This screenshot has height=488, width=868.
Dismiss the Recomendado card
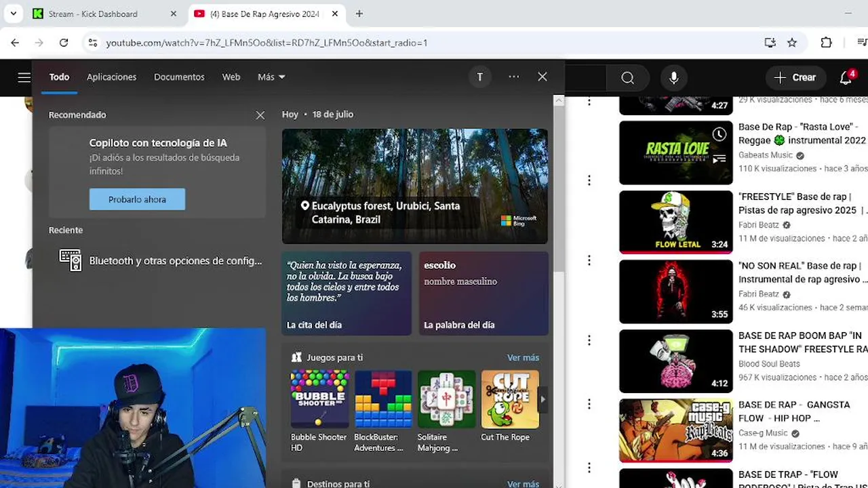click(260, 115)
